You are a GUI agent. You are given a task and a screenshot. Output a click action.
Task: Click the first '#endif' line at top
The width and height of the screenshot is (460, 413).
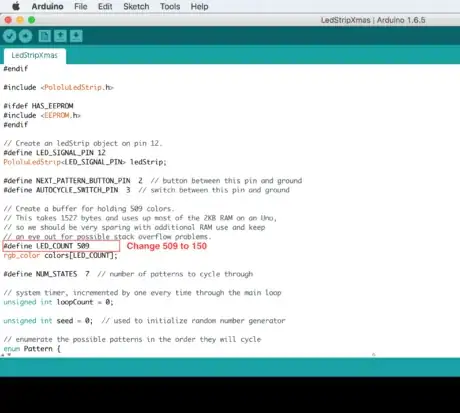[16, 69]
